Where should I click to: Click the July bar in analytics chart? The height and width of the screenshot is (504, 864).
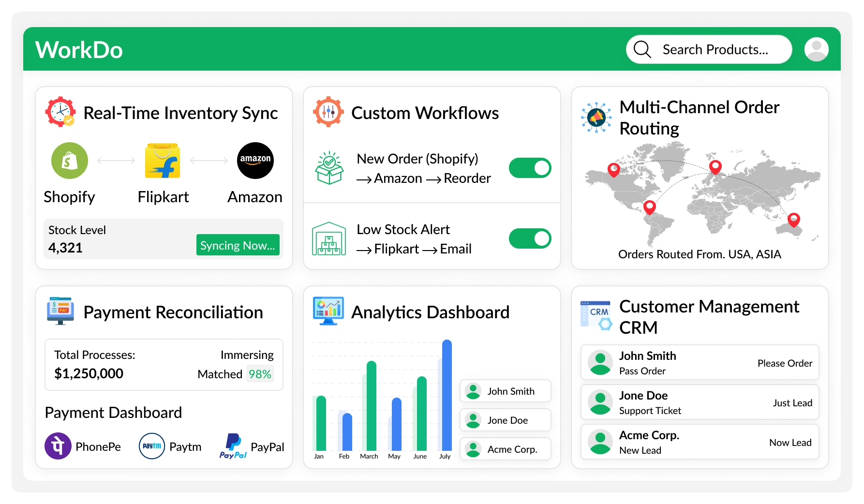pos(447,396)
